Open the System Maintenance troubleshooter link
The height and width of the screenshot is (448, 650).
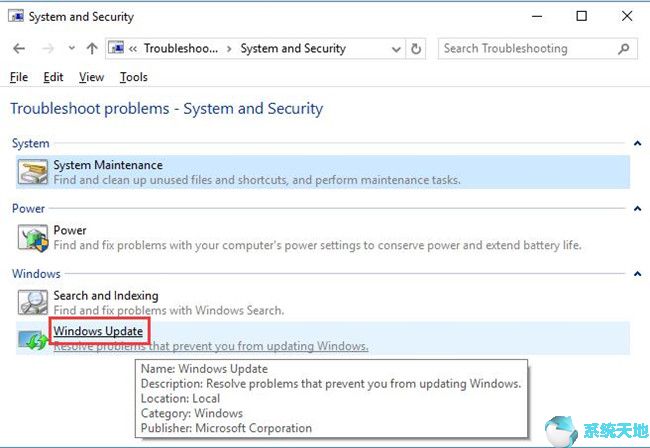pyautogui.click(x=108, y=165)
